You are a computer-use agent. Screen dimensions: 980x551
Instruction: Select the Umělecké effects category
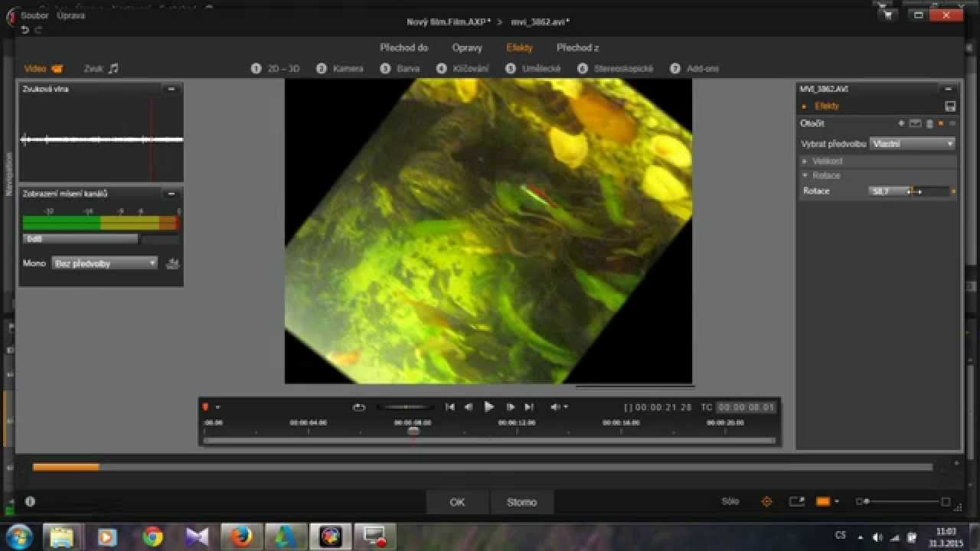[x=534, y=69]
